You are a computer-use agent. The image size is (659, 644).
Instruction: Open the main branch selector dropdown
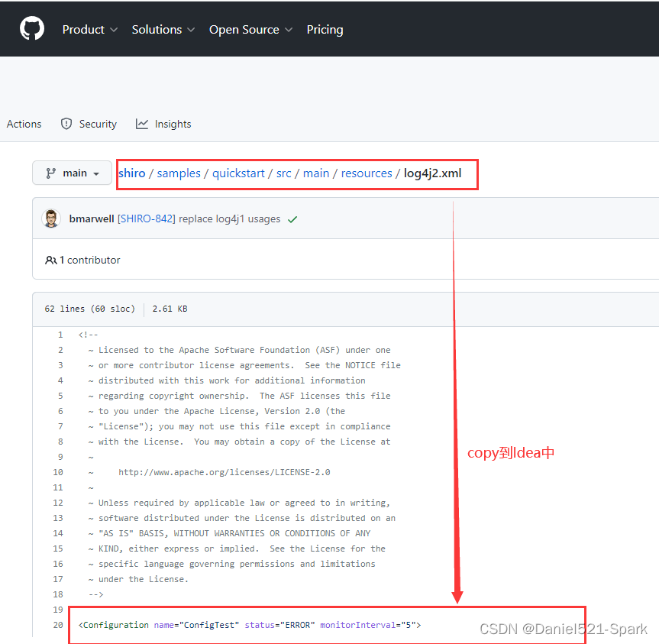[72, 173]
